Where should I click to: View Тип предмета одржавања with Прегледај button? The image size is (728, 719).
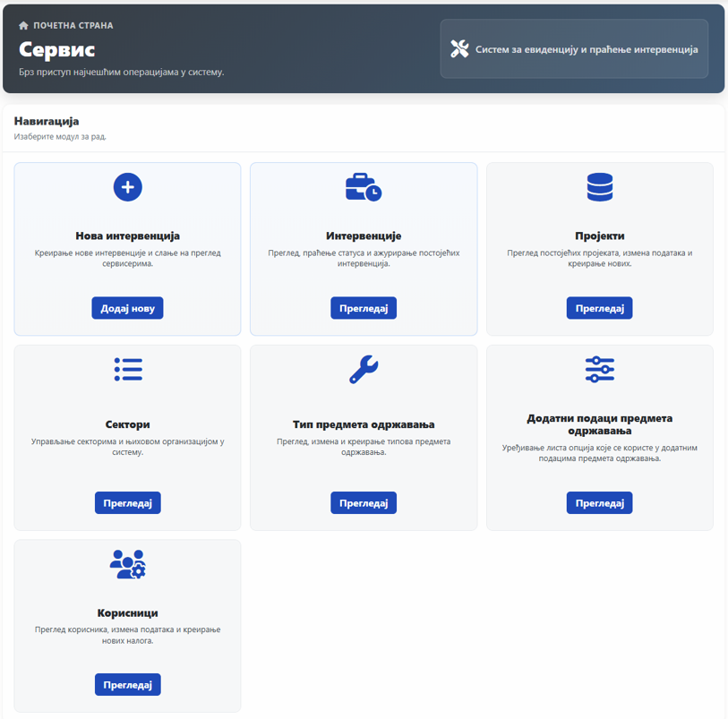364,503
